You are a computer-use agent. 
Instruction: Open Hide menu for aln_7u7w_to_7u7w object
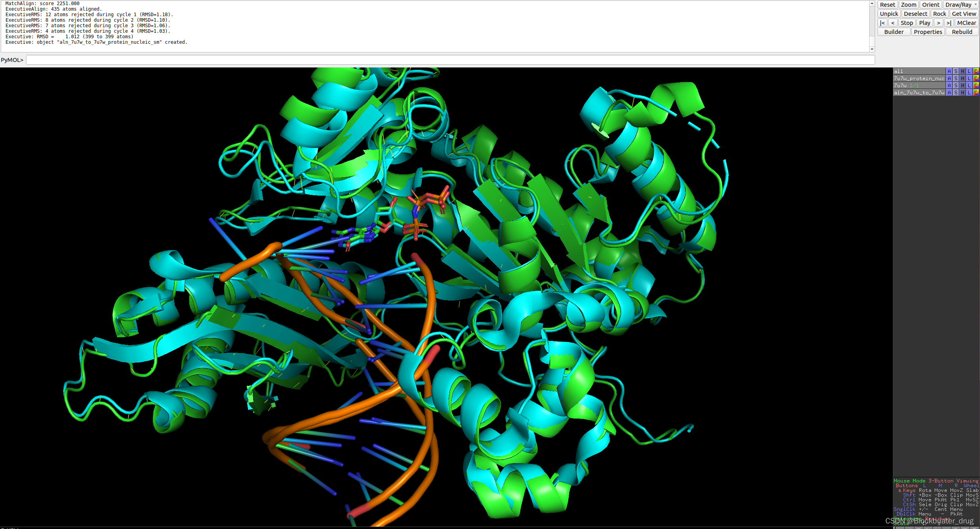pyautogui.click(x=963, y=93)
